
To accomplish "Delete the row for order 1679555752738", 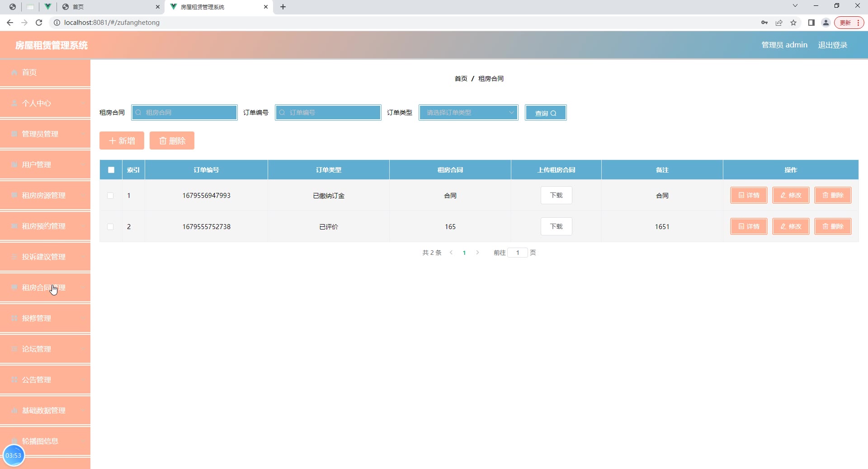I will (833, 226).
